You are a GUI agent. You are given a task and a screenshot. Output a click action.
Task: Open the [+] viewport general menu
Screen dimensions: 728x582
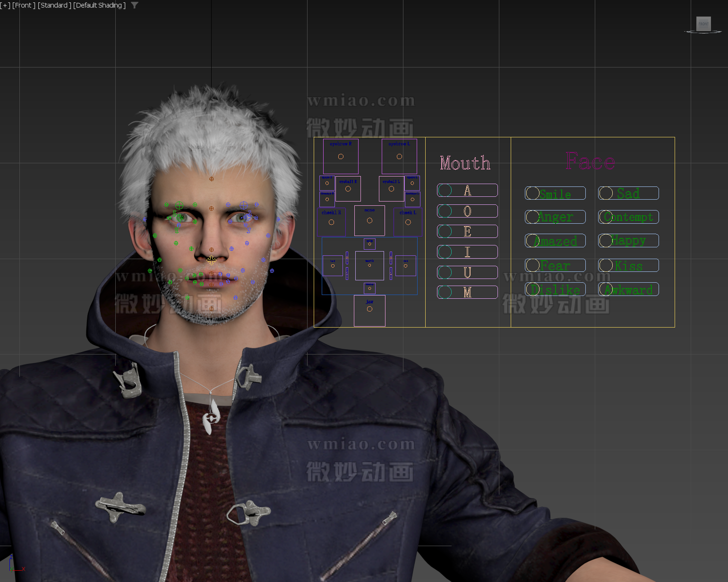pyautogui.click(x=5, y=5)
